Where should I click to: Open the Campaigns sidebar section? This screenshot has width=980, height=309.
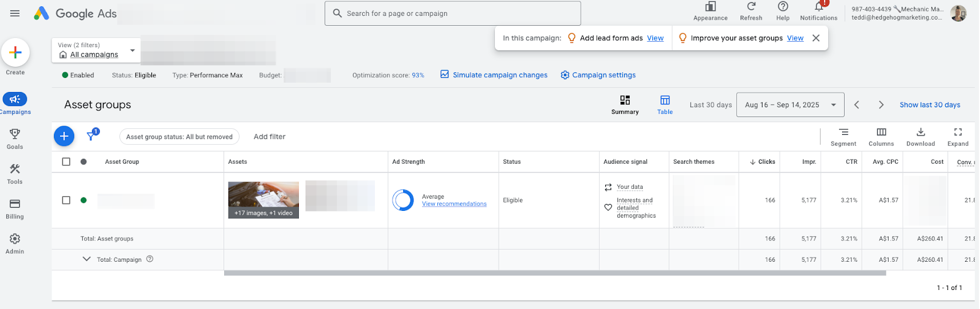(15, 103)
